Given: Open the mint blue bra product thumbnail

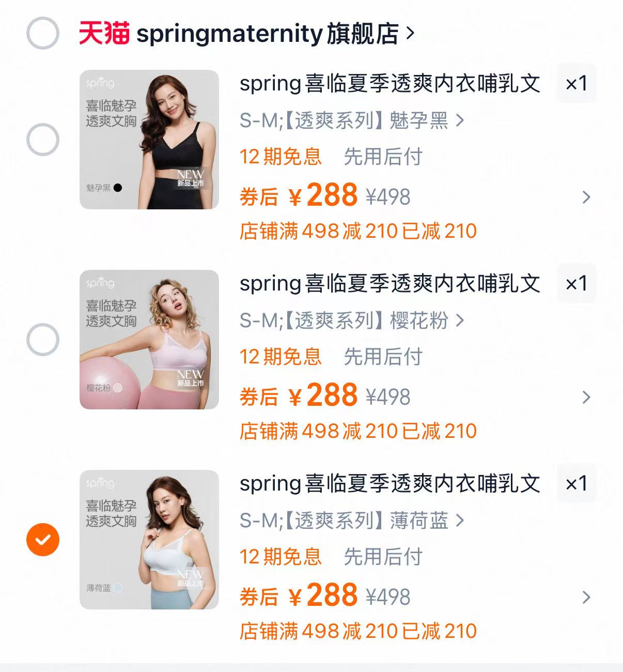Looking at the screenshot, I should click(149, 540).
